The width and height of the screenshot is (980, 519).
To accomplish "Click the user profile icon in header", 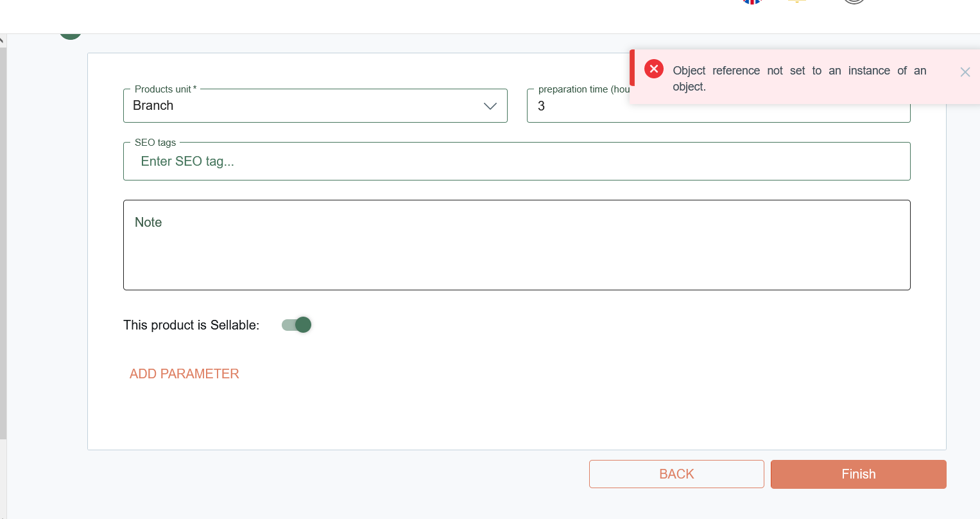I will coord(854,2).
